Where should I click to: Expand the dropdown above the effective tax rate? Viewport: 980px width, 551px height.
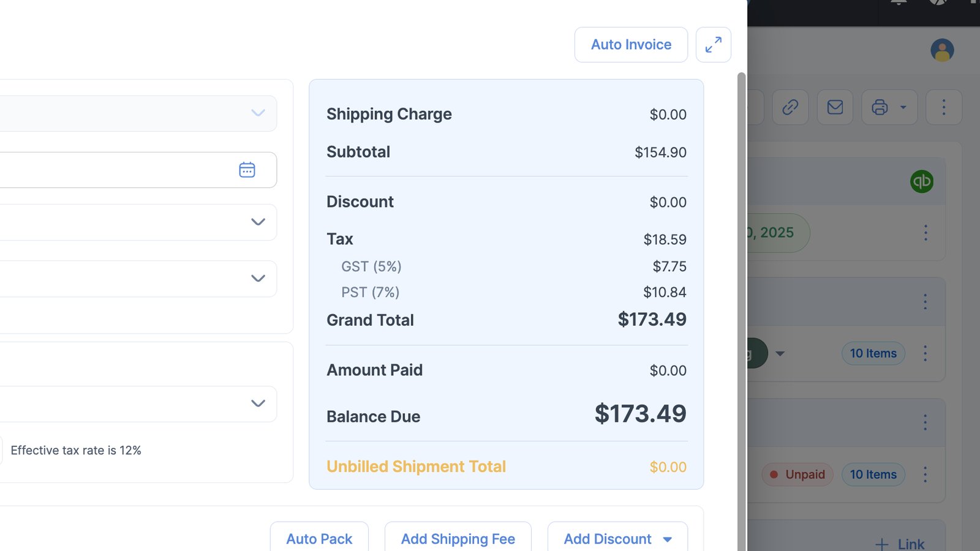tap(258, 403)
